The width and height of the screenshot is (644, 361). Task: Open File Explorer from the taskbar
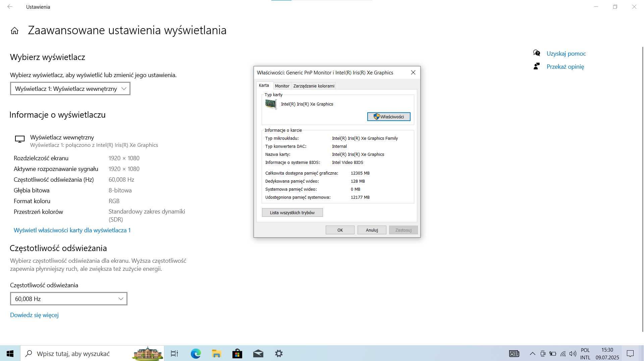pyautogui.click(x=216, y=353)
